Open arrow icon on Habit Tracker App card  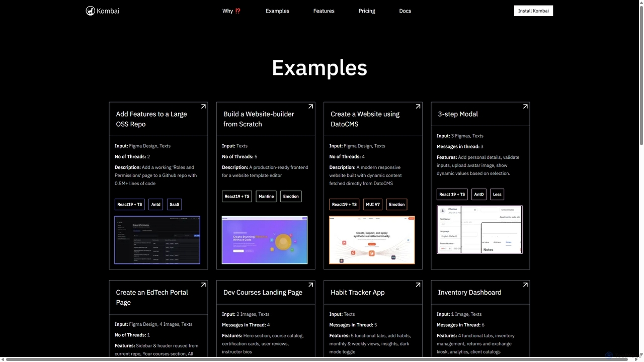pos(418,285)
